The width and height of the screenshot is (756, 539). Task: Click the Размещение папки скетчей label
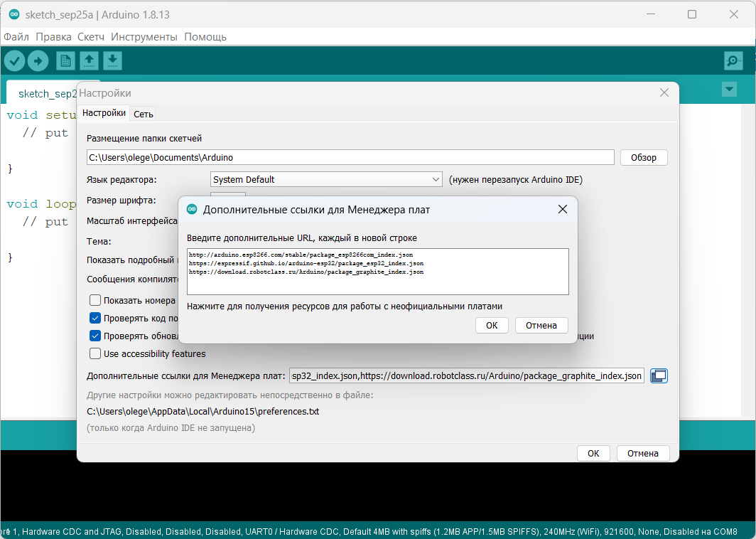144,139
